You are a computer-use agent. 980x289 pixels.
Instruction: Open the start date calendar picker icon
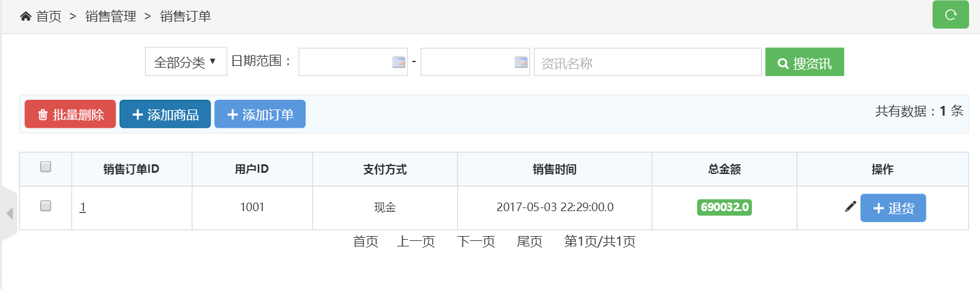398,62
